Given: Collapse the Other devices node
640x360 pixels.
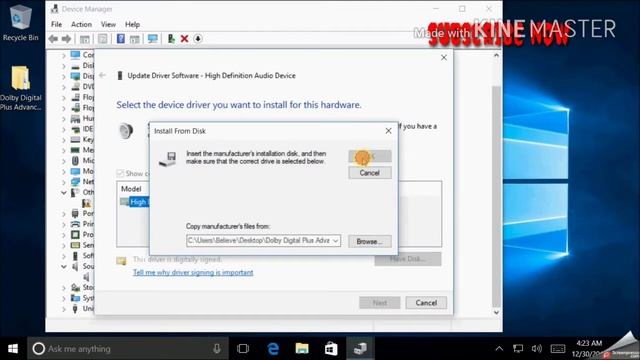Looking at the screenshot, I should click(64, 192).
